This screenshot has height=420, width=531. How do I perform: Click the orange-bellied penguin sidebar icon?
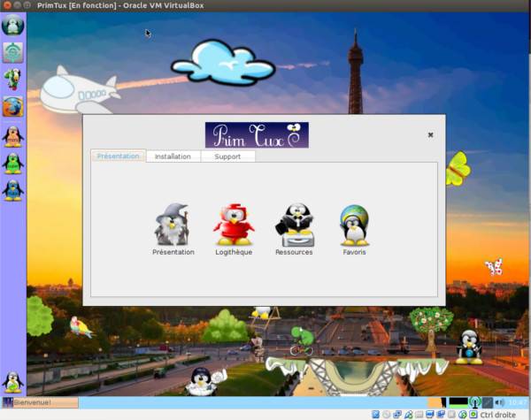[x=13, y=137]
